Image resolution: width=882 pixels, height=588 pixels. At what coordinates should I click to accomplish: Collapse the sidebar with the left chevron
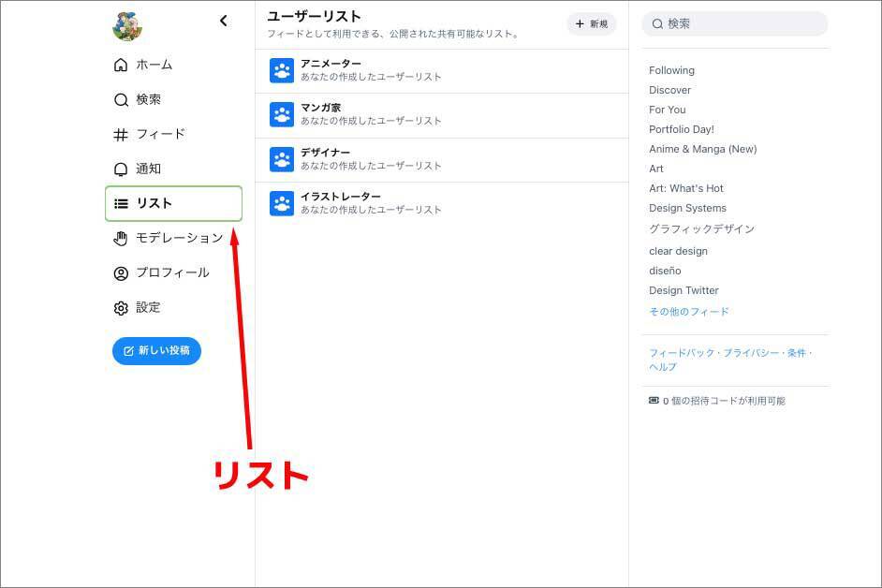223,21
